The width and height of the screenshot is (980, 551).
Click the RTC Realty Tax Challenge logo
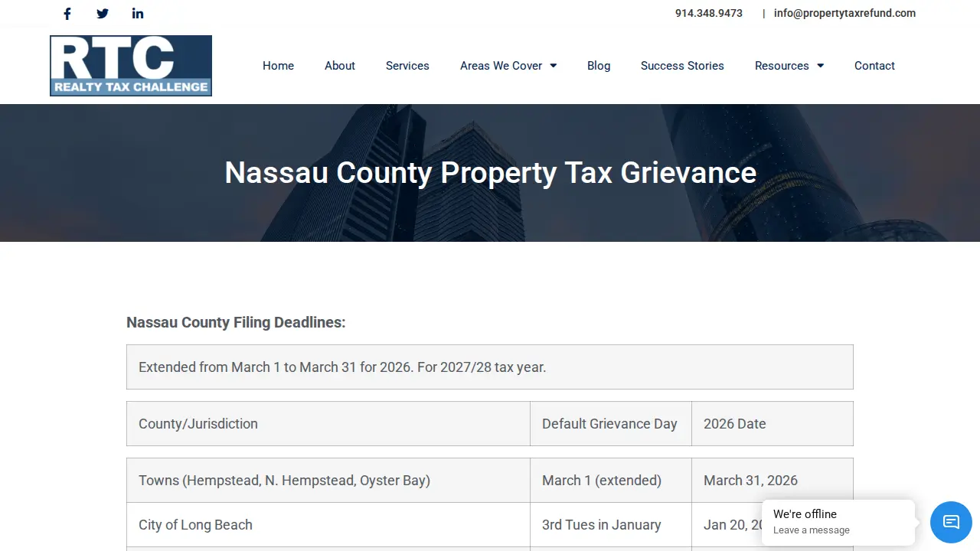click(x=131, y=66)
